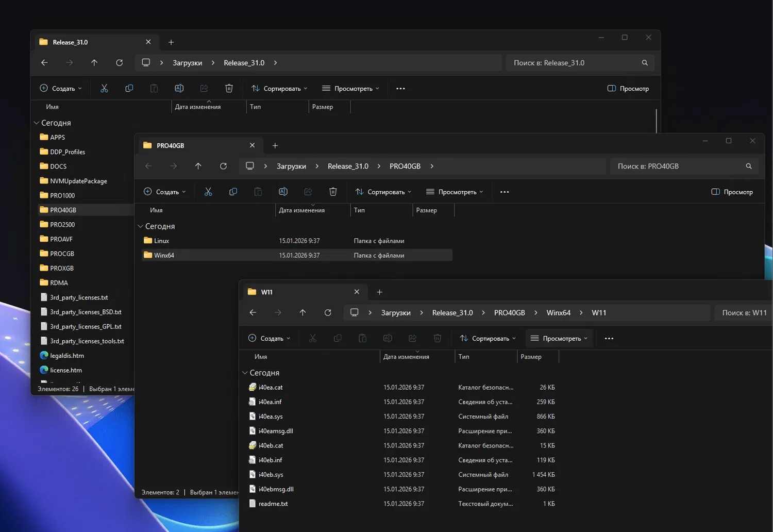Viewport: 773px width, 532px height.
Task: Click Winx64 in the W11 breadcrumb path
Action: 558,313
